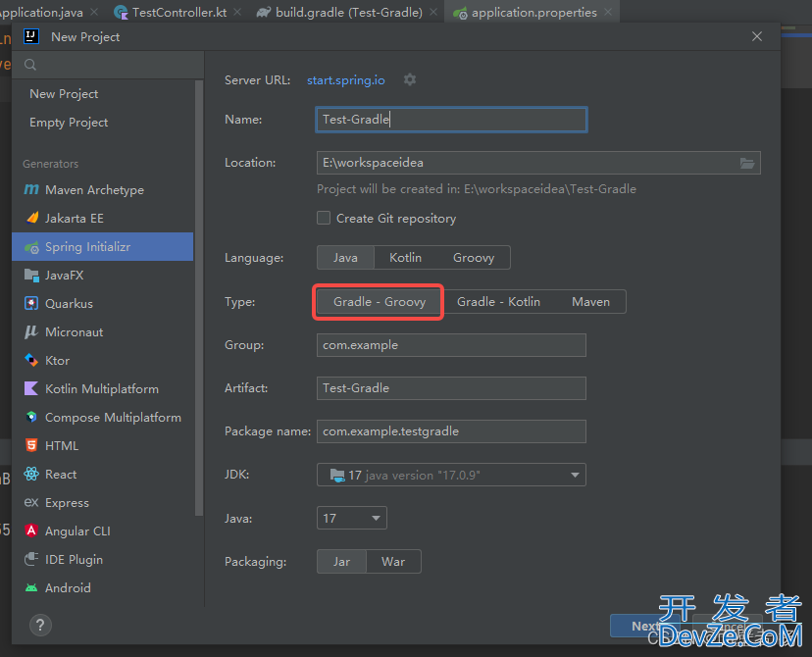Browse location with folder icon
This screenshot has height=657, width=812.
coord(746,163)
